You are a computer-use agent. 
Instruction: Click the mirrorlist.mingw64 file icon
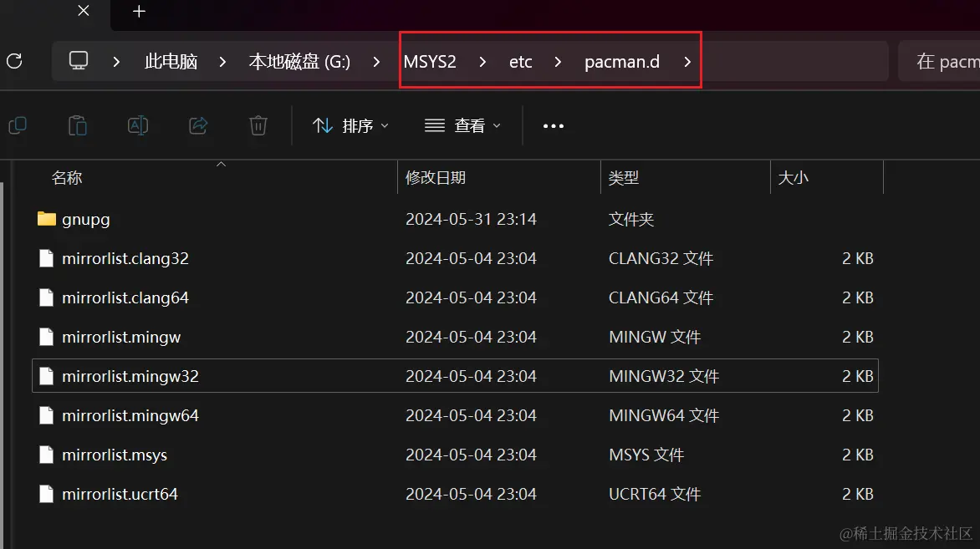(46, 415)
